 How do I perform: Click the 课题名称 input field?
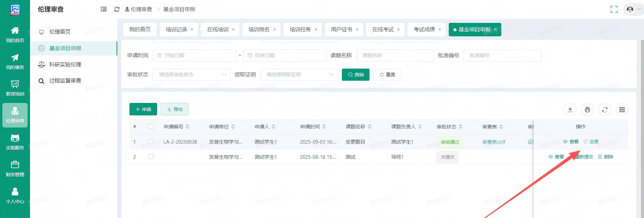(x=395, y=56)
